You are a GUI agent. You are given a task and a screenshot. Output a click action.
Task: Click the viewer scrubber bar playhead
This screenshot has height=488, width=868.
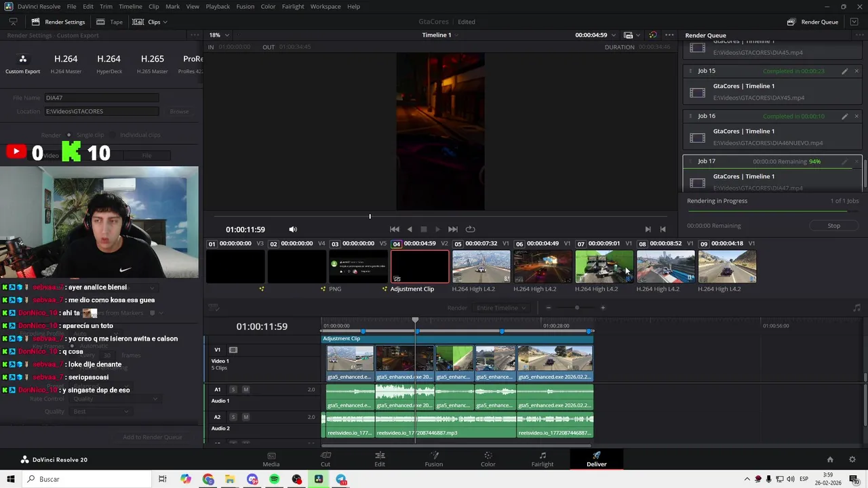370,216
